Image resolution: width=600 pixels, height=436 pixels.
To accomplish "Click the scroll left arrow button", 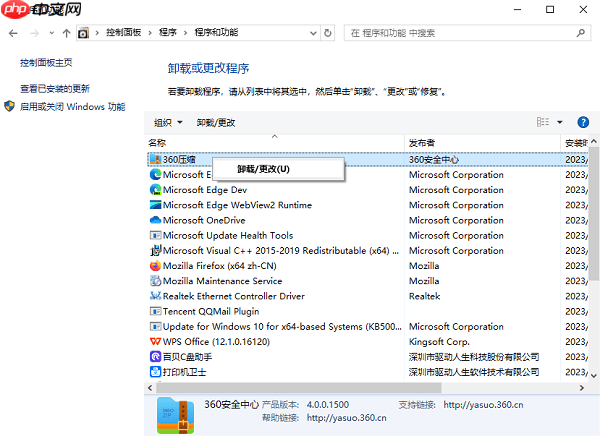I will pyautogui.click(x=150, y=388).
